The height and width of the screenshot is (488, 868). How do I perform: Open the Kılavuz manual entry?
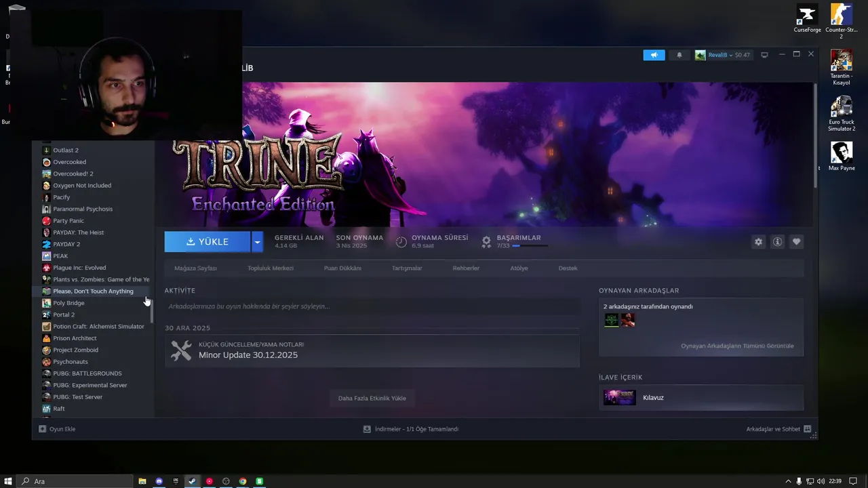(701, 398)
